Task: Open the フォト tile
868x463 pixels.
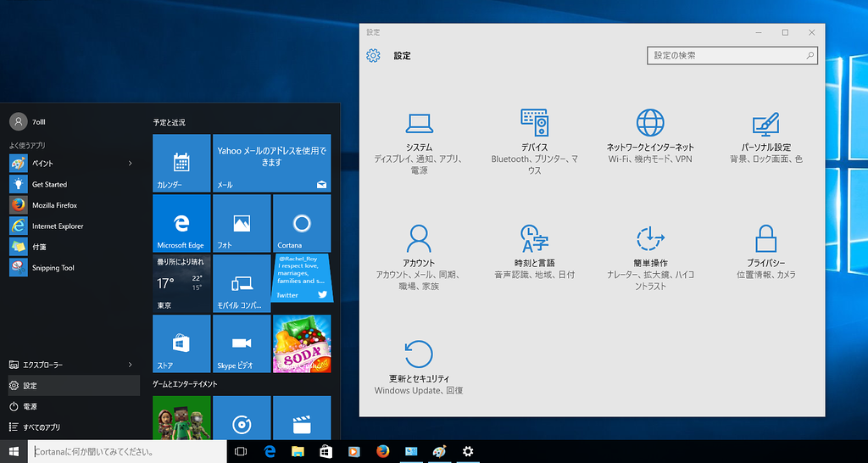Action: coord(242,223)
